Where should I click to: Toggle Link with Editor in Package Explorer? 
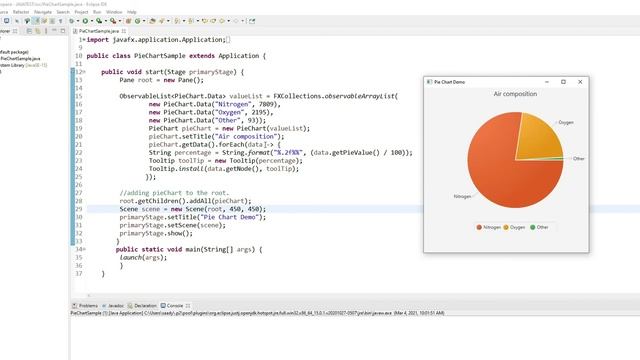click(x=38, y=31)
